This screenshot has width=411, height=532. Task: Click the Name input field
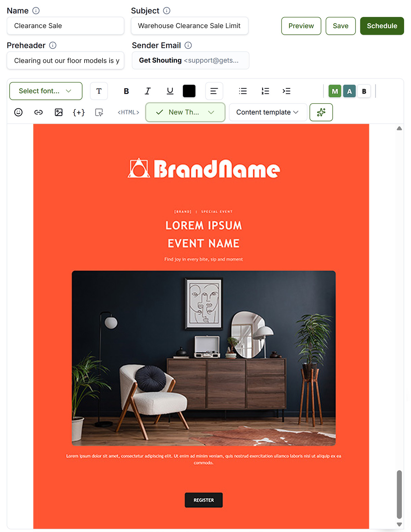click(x=65, y=26)
